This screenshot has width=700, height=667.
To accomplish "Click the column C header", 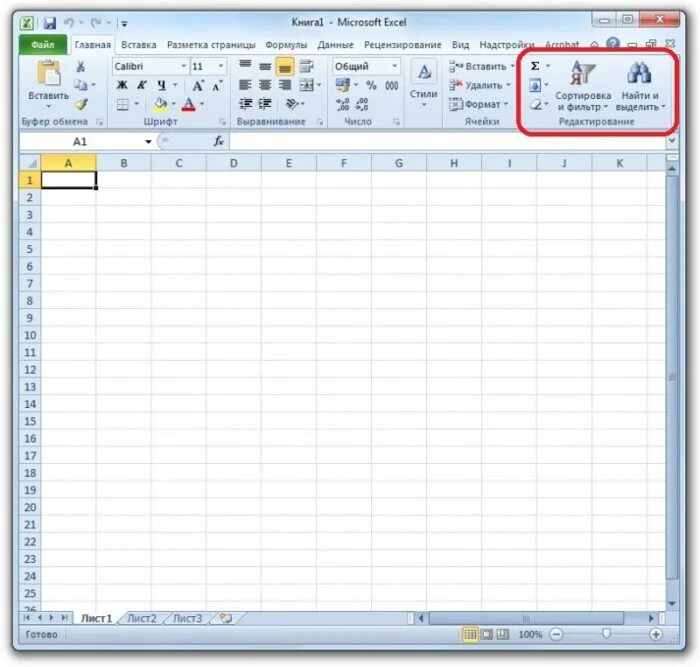I will pos(179,163).
